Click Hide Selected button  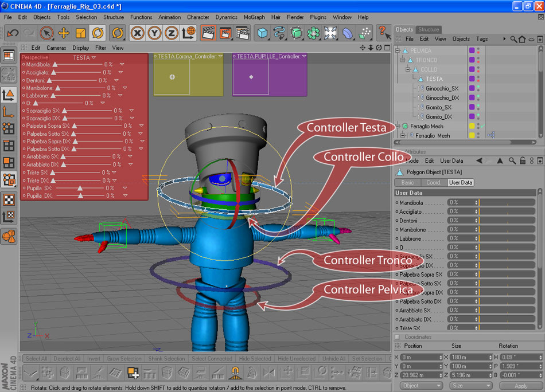(x=255, y=359)
